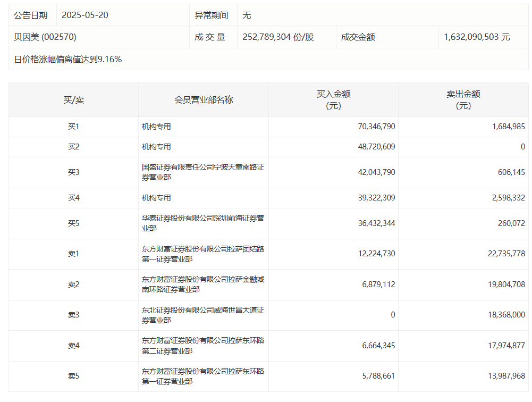Click the 买/卖 column header

(x=74, y=100)
